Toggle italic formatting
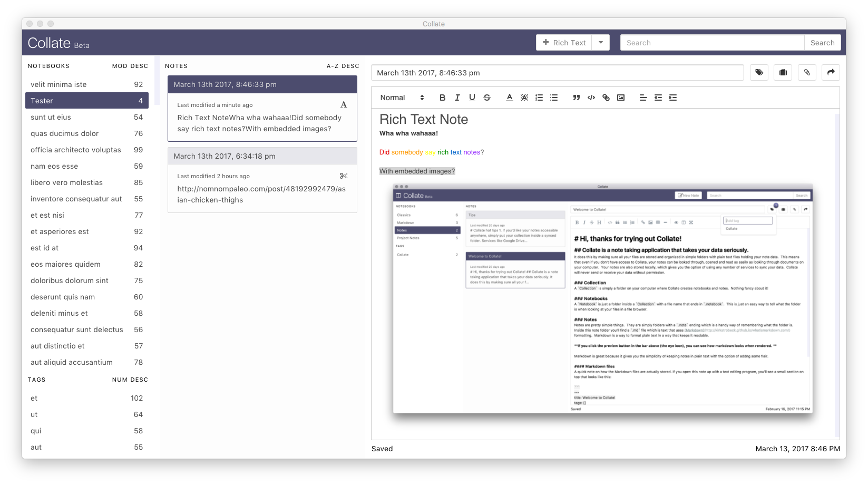Image resolution: width=868 pixels, height=485 pixels. click(x=457, y=98)
